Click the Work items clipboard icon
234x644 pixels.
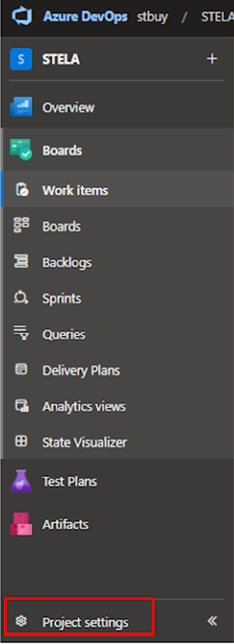(x=22, y=190)
